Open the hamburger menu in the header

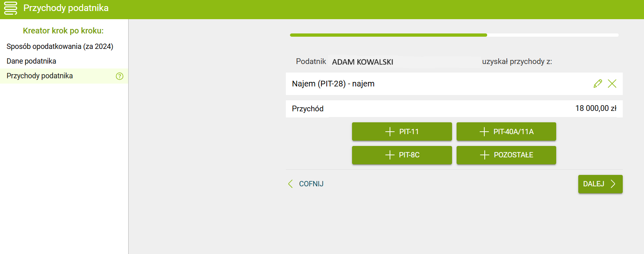(11, 8)
